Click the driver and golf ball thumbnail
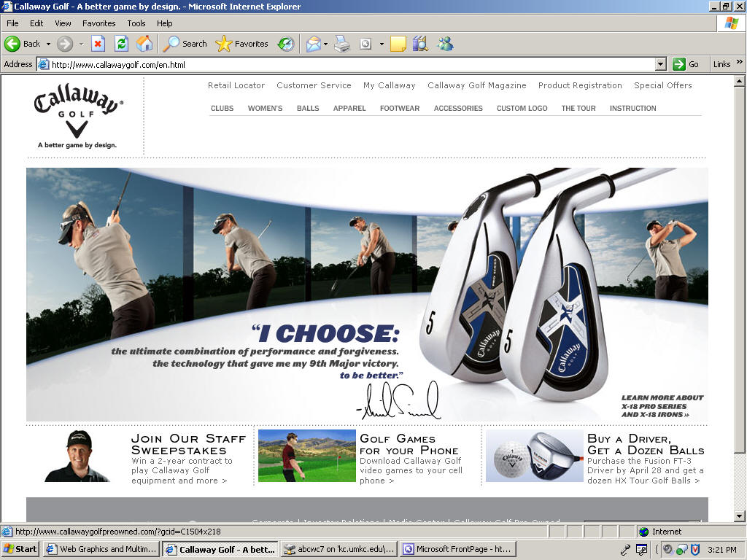The width and height of the screenshot is (747, 560). (535, 456)
